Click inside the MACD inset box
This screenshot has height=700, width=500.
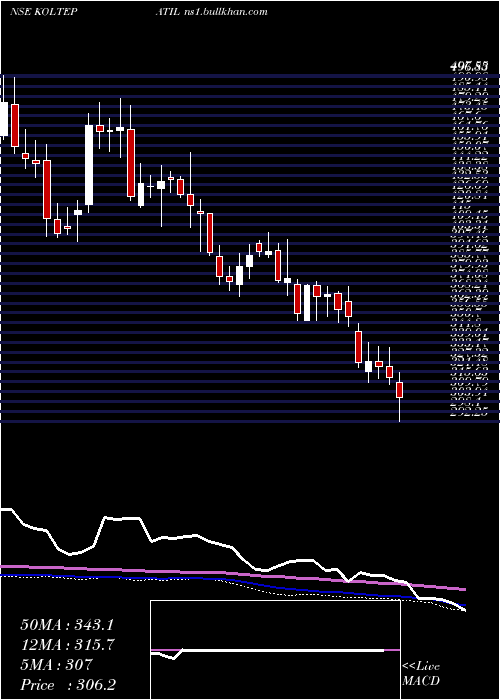(275, 650)
